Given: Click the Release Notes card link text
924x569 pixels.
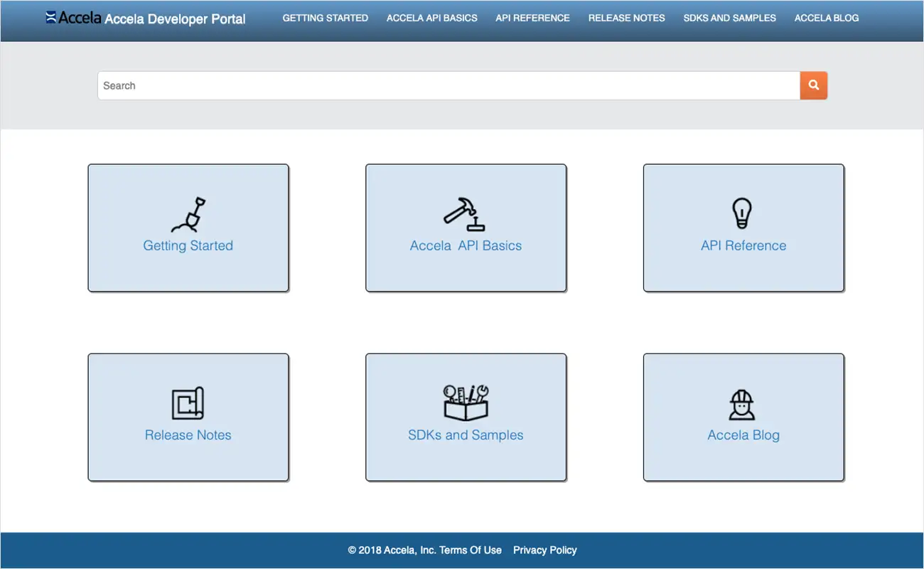Looking at the screenshot, I should point(188,435).
